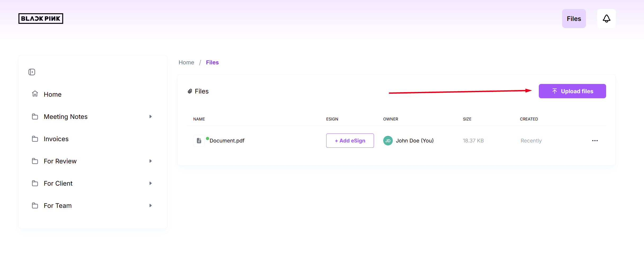Image resolution: width=644 pixels, height=255 pixels.
Task: Click the CREATED column header
Action: point(529,119)
